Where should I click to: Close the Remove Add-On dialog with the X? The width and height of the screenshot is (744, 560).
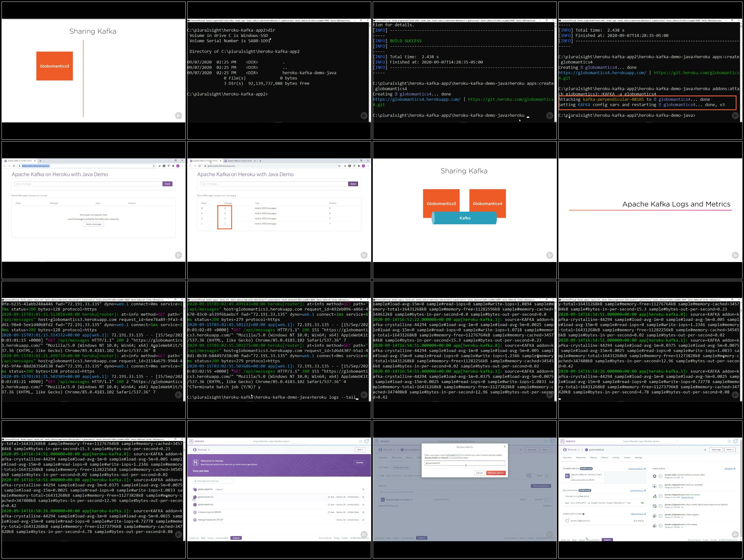(x=504, y=447)
